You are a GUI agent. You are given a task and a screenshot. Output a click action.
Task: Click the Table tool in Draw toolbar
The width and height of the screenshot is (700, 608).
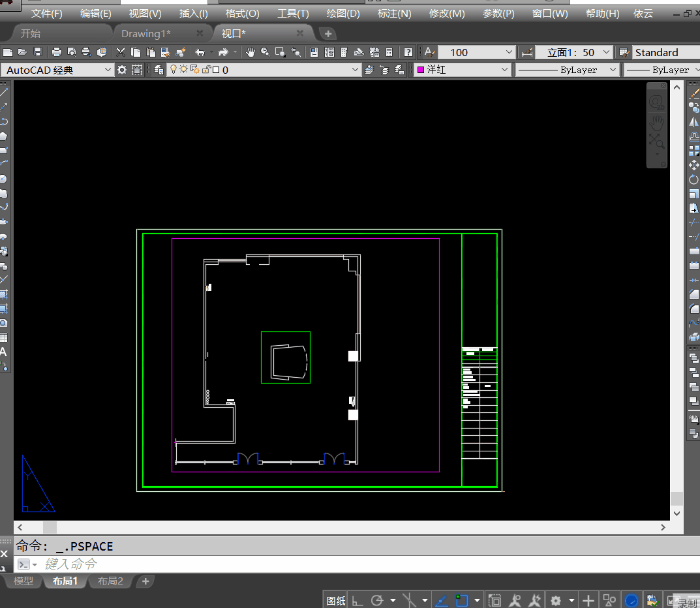pyautogui.click(x=3, y=337)
